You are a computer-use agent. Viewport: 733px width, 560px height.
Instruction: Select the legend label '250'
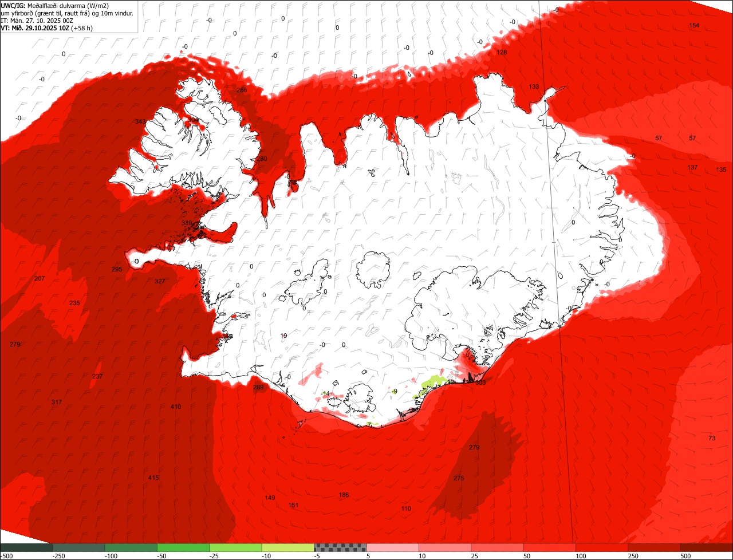pos(633,556)
